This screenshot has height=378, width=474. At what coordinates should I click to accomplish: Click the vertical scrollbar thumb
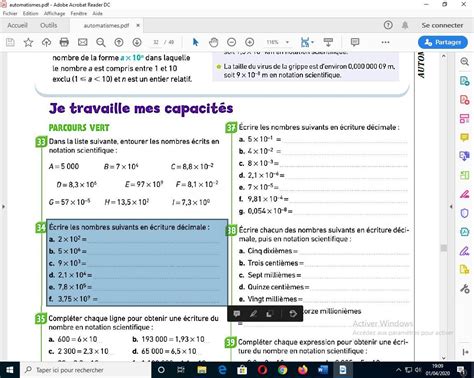pos(443,248)
